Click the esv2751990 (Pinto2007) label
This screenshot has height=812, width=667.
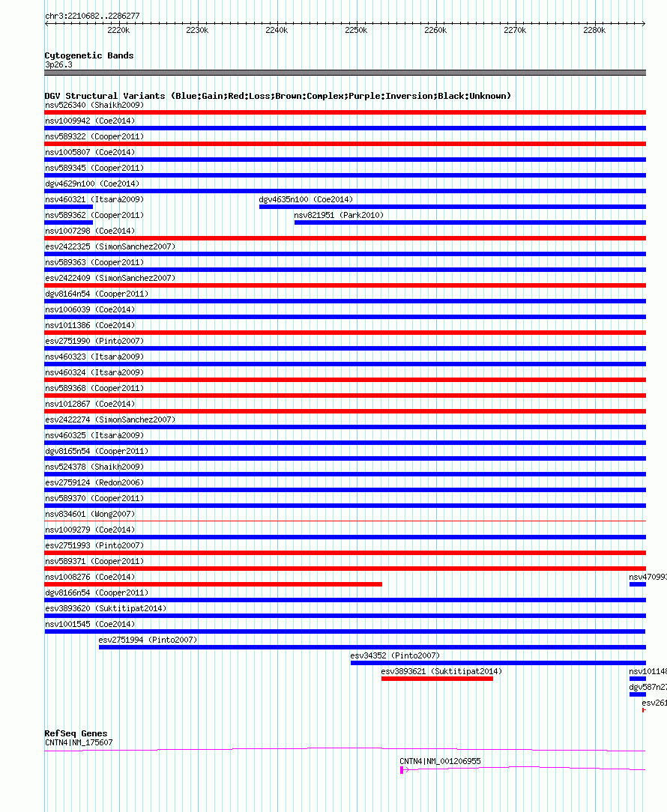94,341
